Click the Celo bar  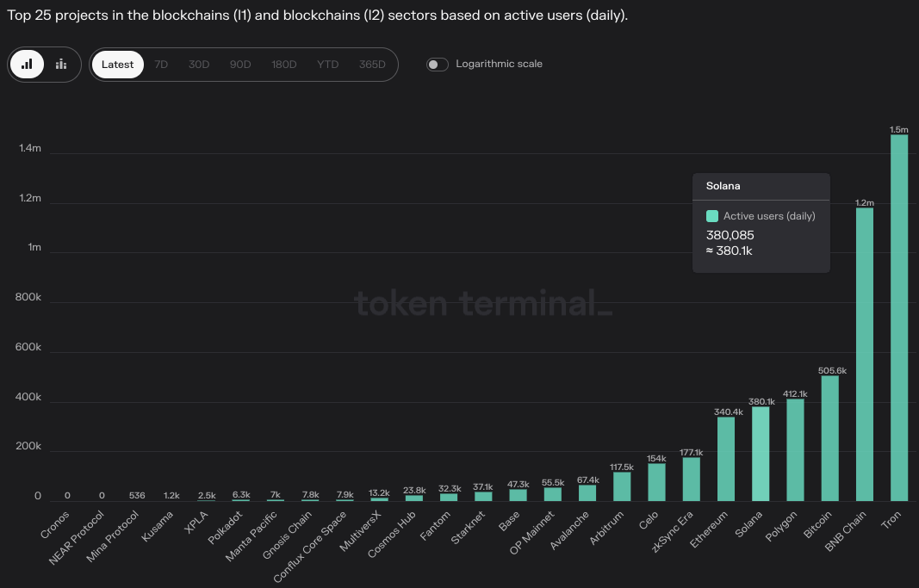click(656, 482)
